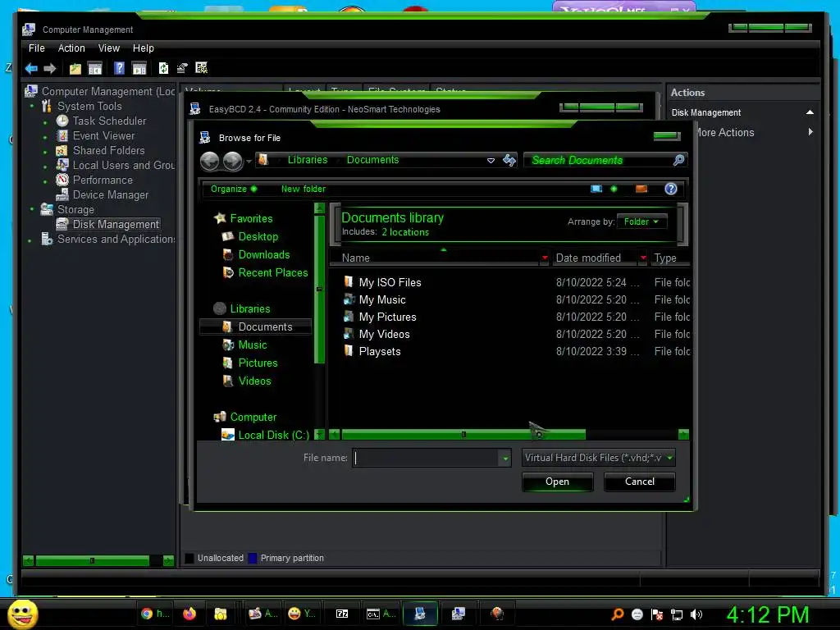840x630 pixels.
Task: Click Local Disk (C:) in navigation pane
Action: (x=273, y=435)
